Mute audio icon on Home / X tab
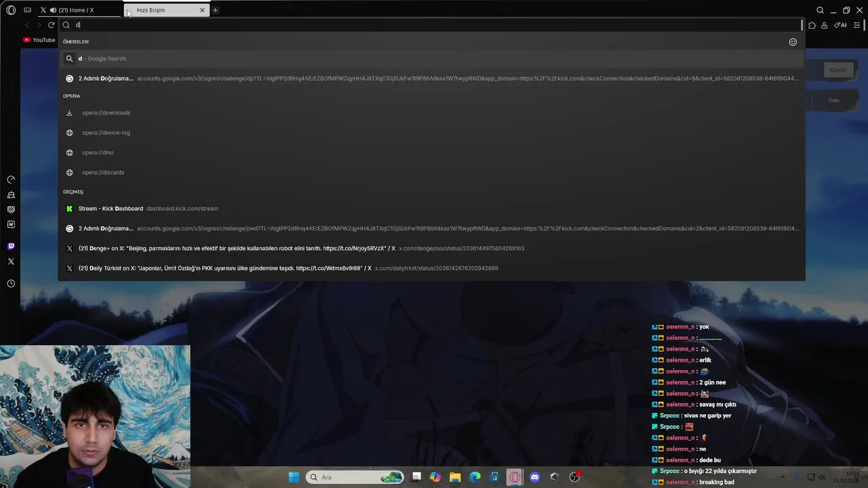 (x=53, y=10)
